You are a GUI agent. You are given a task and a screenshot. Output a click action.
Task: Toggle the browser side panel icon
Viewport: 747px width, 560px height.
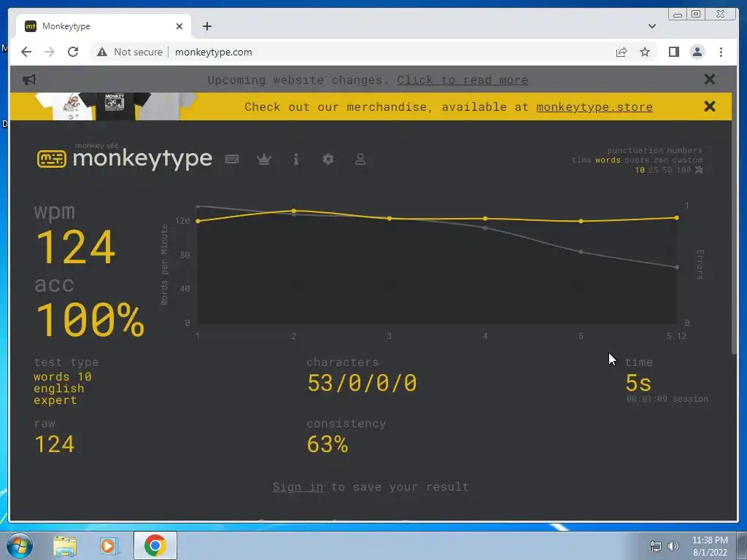click(x=673, y=52)
